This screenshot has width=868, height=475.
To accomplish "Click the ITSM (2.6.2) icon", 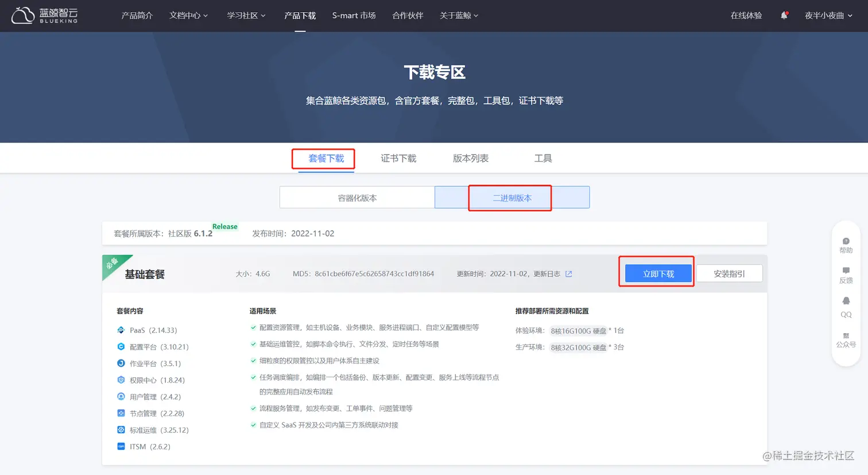I will pyautogui.click(x=121, y=447).
